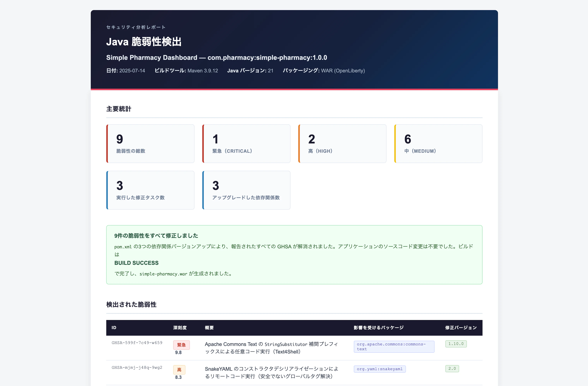588x386 pixels.
Task: Click the Java 脆弱性検出 report title
Action: pyautogui.click(x=144, y=42)
